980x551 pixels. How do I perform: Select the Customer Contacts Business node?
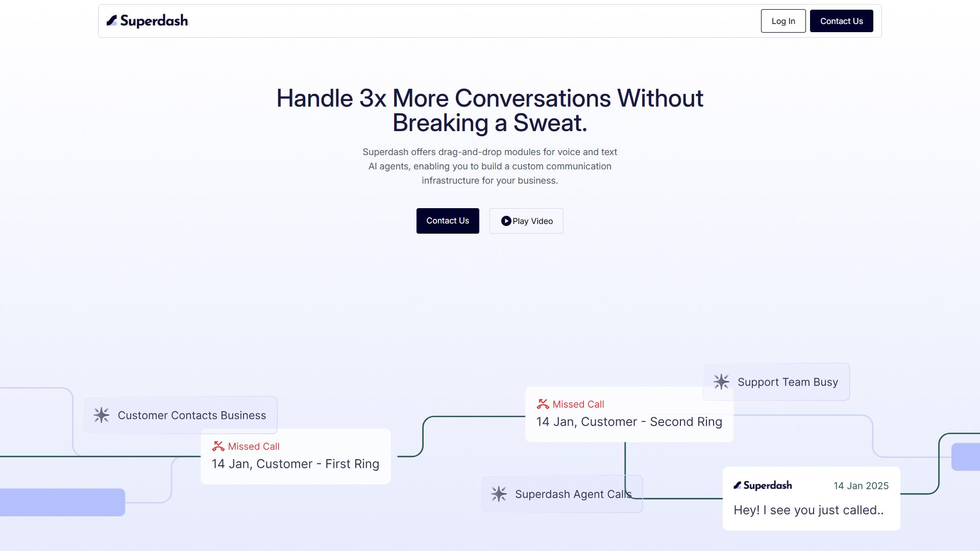(x=180, y=415)
